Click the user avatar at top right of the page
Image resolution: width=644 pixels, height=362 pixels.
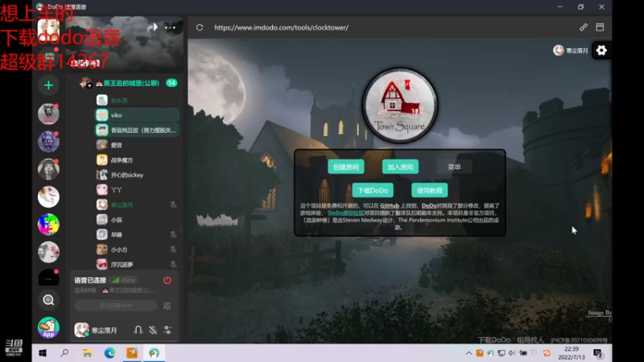click(x=559, y=51)
